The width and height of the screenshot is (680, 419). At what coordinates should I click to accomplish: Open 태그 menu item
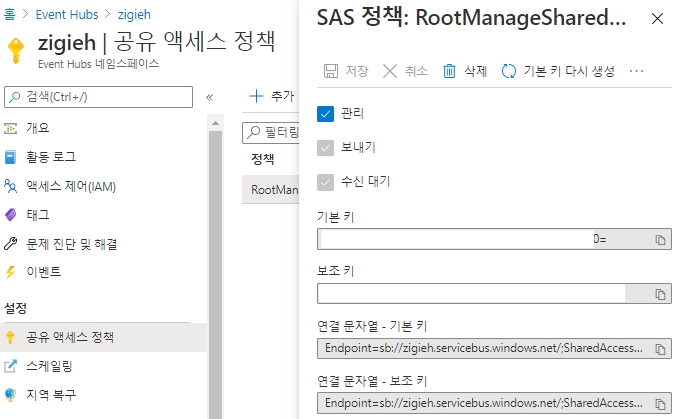click(x=38, y=215)
